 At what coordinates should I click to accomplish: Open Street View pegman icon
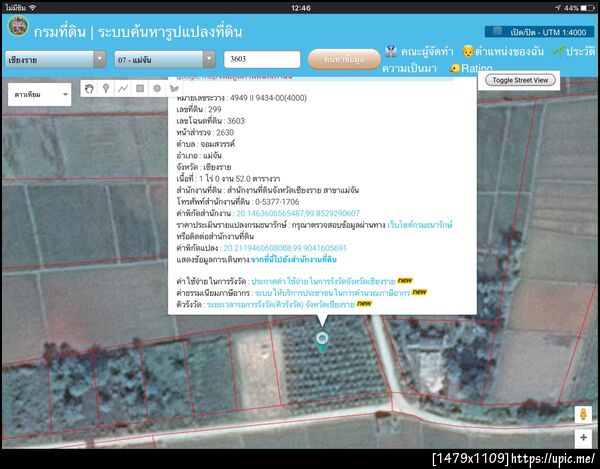pos(583,414)
